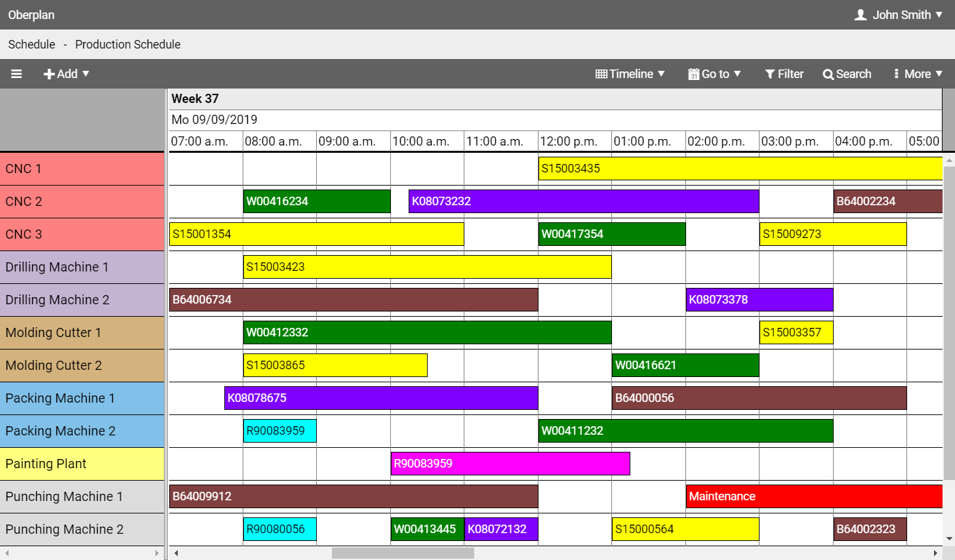Image resolution: width=955 pixels, height=560 pixels.
Task: Click Production Schedule breadcrumb
Action: 128,45
